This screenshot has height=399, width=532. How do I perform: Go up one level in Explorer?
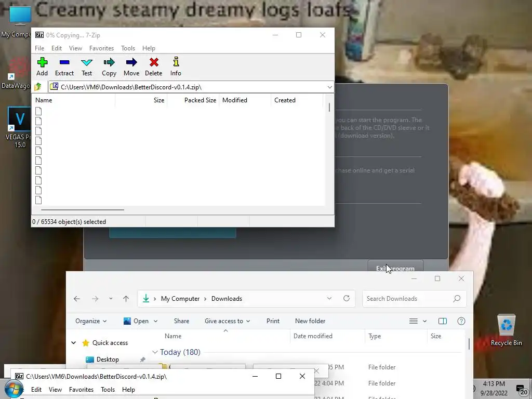pos(126,299)
